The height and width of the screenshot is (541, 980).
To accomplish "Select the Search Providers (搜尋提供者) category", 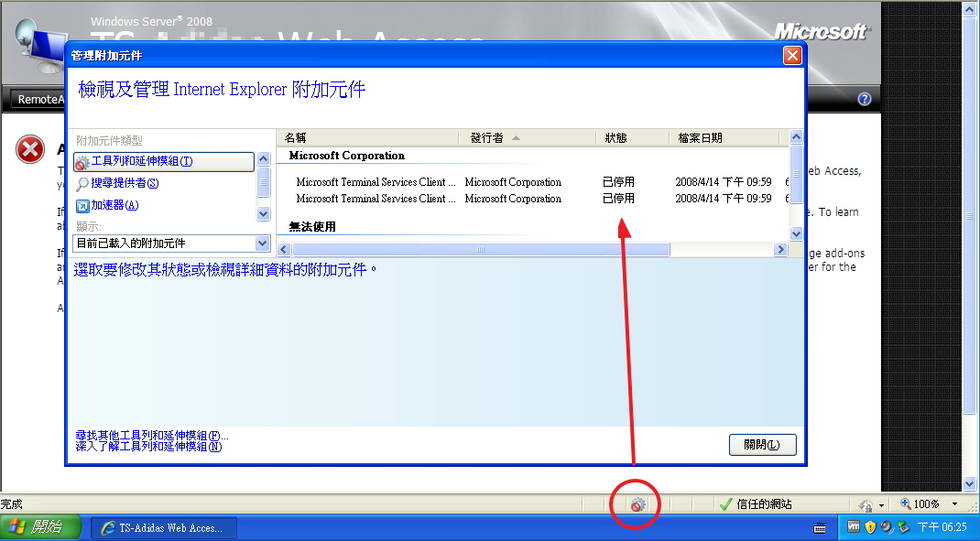I will [117, 183].
